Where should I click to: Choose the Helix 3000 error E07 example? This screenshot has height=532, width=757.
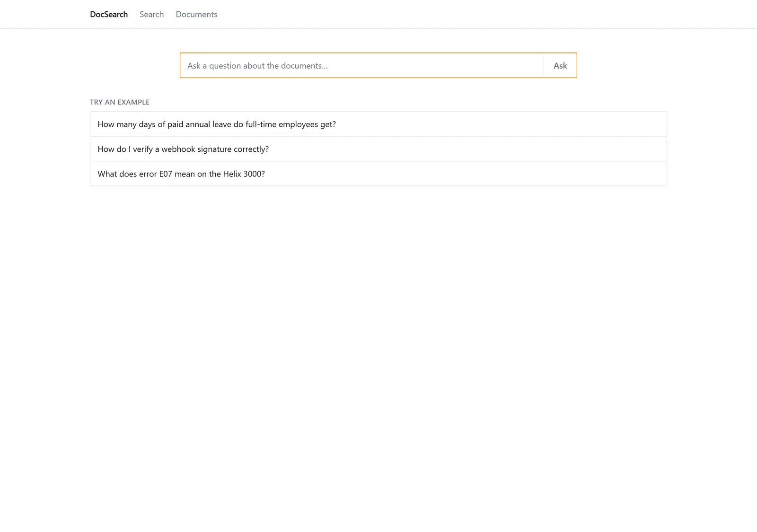378,174
